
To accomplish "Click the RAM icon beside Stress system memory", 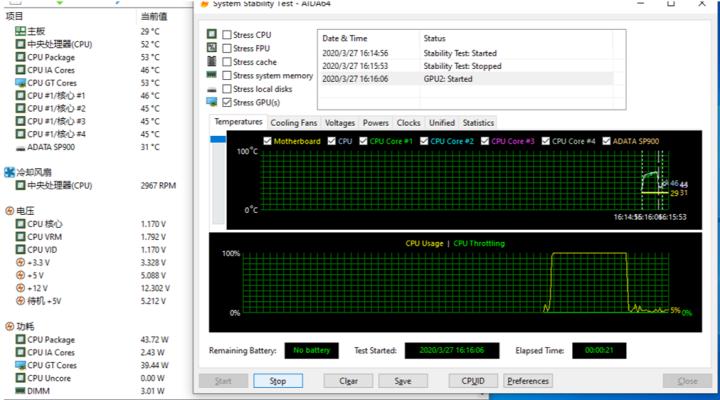I will tap(211, 75).
